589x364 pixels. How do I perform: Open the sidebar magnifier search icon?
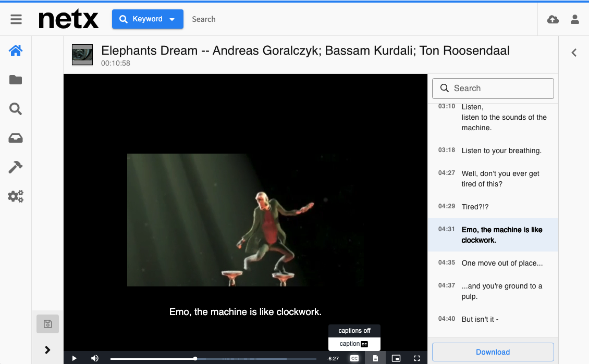16,109
